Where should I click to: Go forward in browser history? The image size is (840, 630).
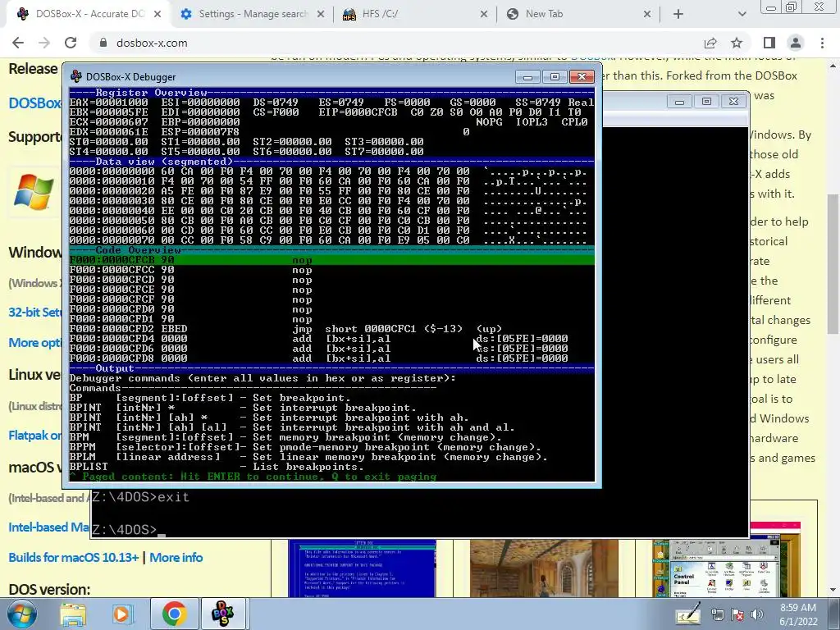pos(44,43)
